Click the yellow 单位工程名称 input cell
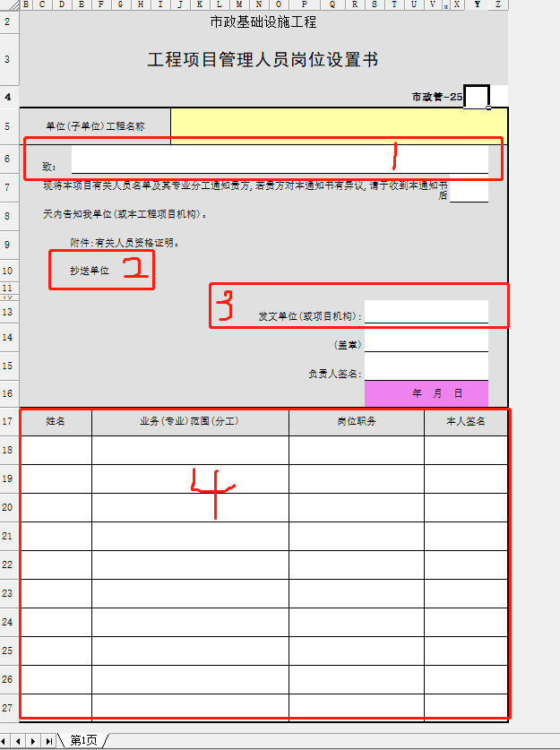Image resolution: width=560 pixels, height=750 pixels. [x=339, y=126]
